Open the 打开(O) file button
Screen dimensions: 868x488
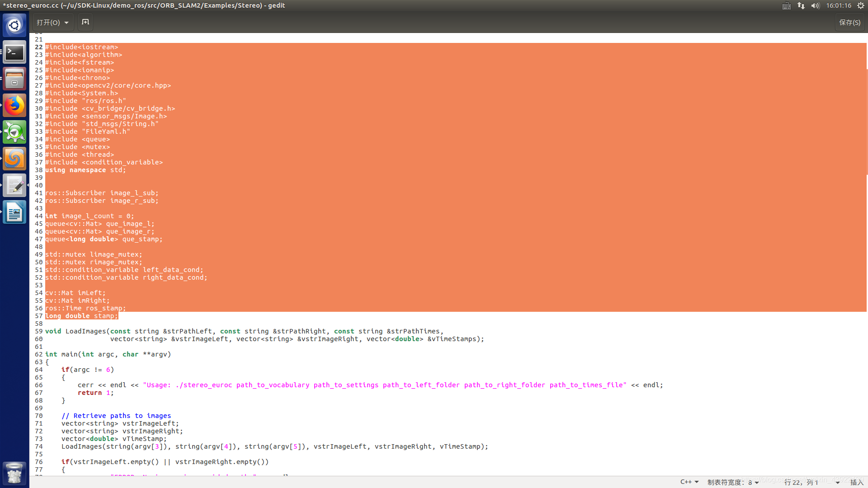pos(48,22)
